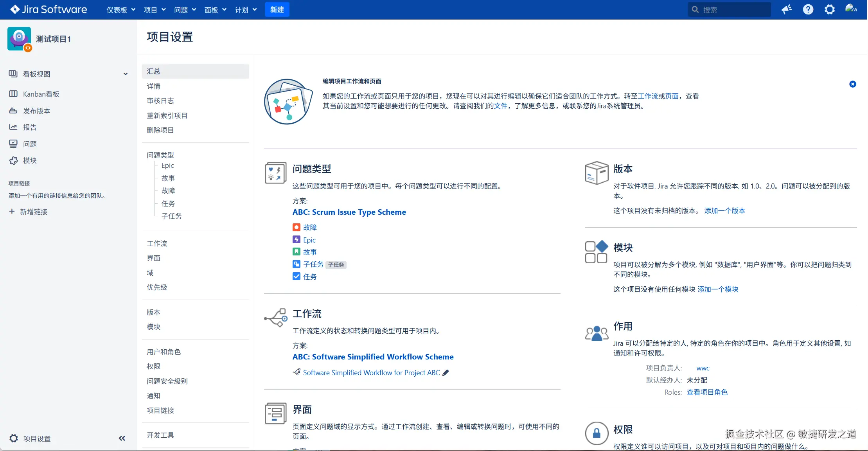Click the 测试项目1 project avatar
The height and width of the screenshot is (451, 868).
[x=19, y=38]
